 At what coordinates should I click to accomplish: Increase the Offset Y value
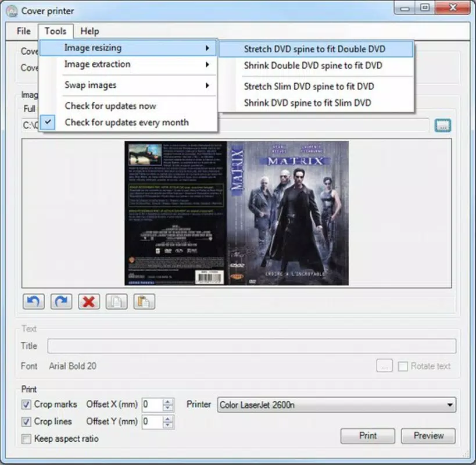167,419
